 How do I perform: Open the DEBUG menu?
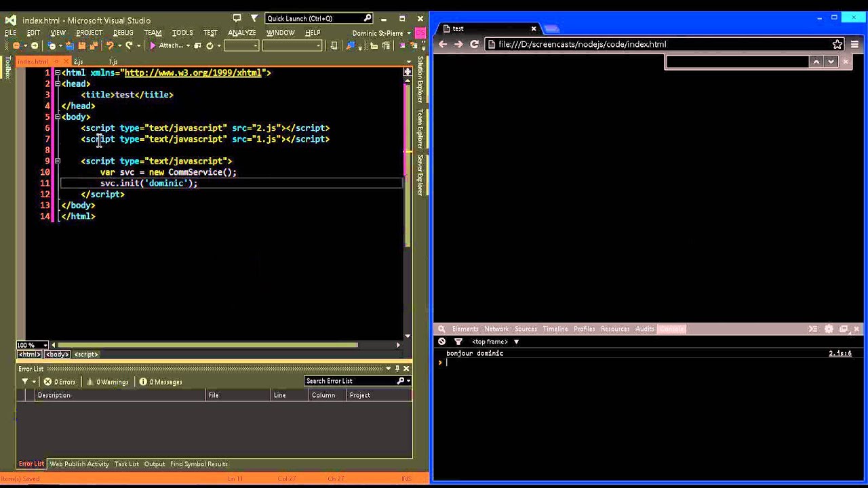[x=123, y=33]
